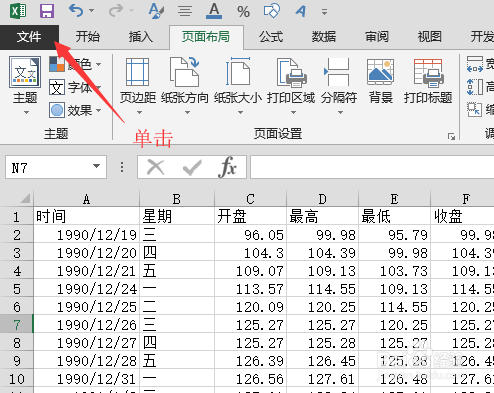Select column C header

coord(250,199)
